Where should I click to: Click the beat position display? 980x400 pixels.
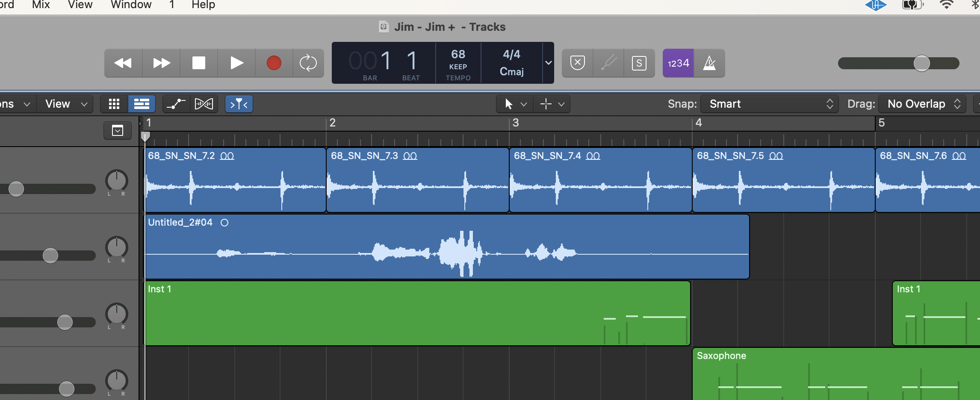(x=411, y=61)
